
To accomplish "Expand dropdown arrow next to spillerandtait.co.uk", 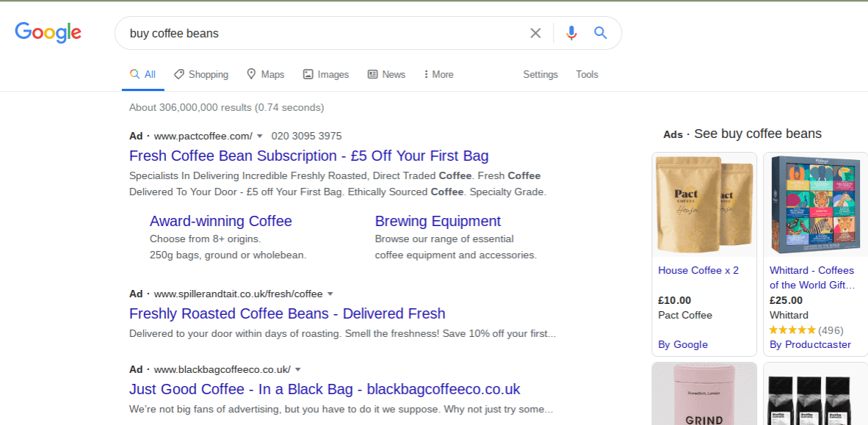I will click(x=330, y=294).
